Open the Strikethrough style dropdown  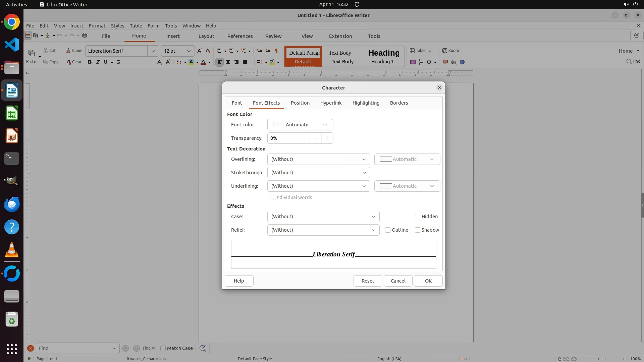click(x=318, y=173)
